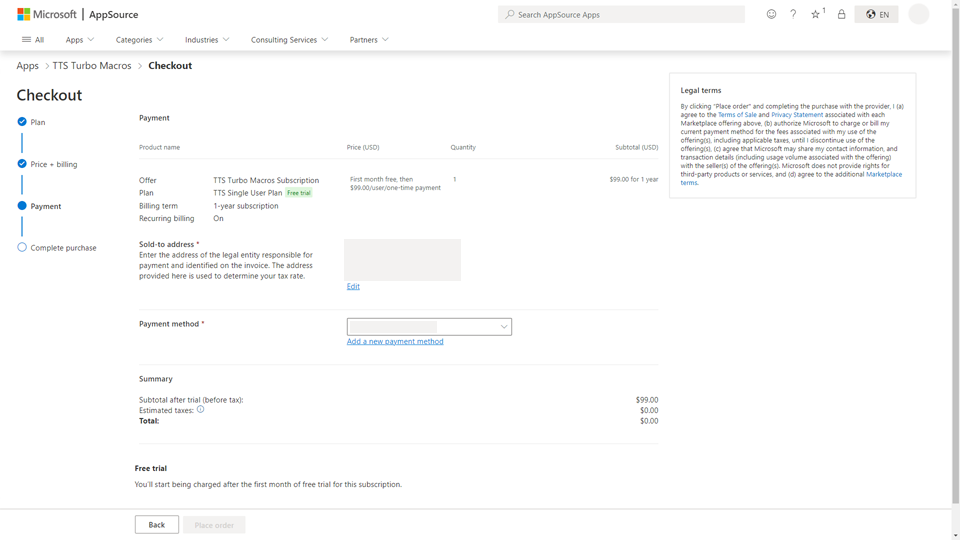Screen dimensions: 960x540
Task: Open Marketplace terms link
Action: (x=883, y=174)
